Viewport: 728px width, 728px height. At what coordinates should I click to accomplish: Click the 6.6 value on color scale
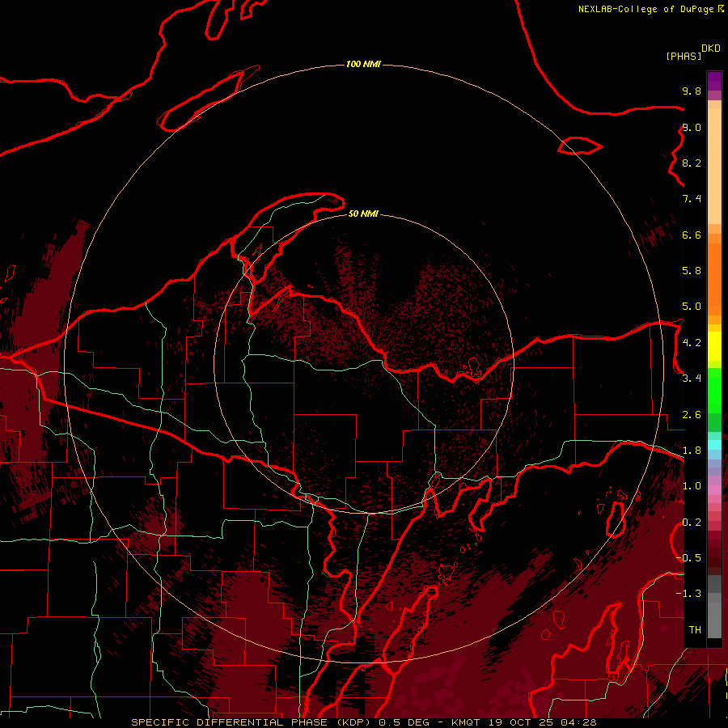(x=692, y=235)
